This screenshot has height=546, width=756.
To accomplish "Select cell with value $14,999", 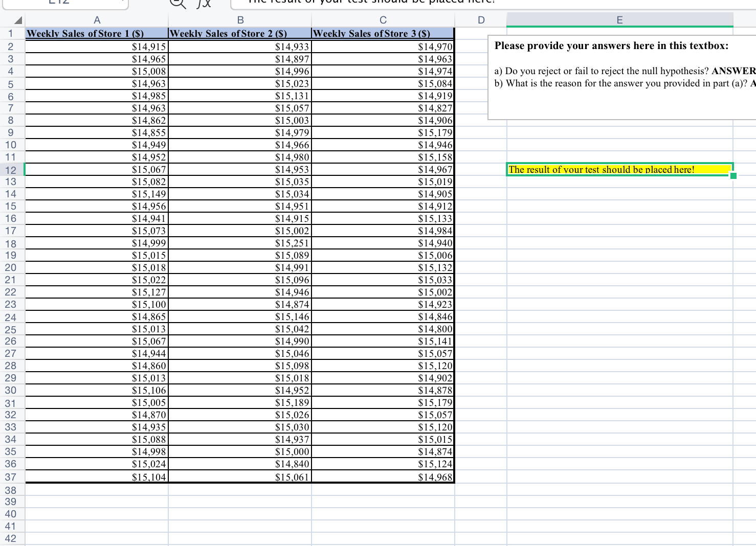I will click(x=97, y=243).
